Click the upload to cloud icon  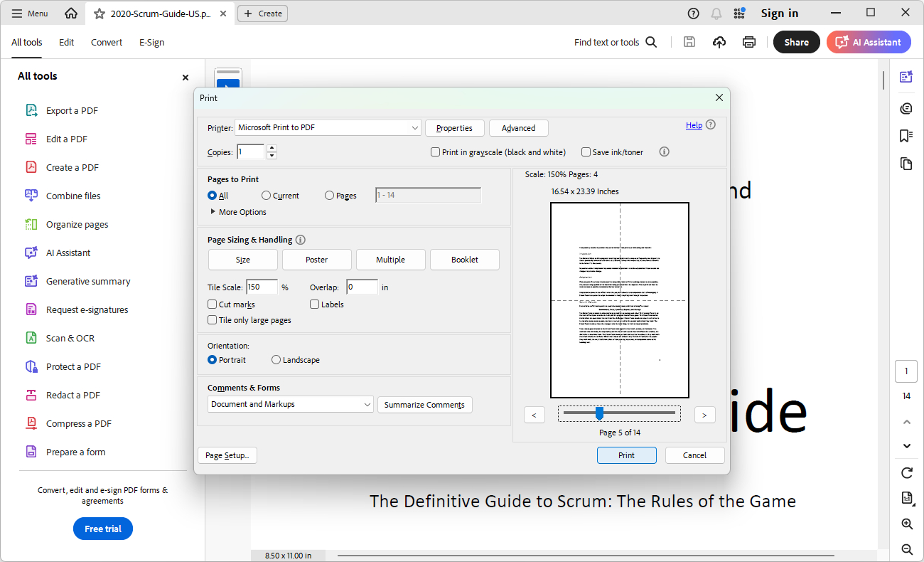point(719,42)
